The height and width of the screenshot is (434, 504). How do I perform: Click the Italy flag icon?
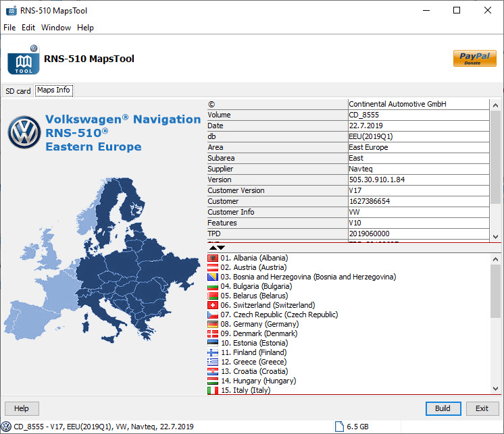pos(212,390)
